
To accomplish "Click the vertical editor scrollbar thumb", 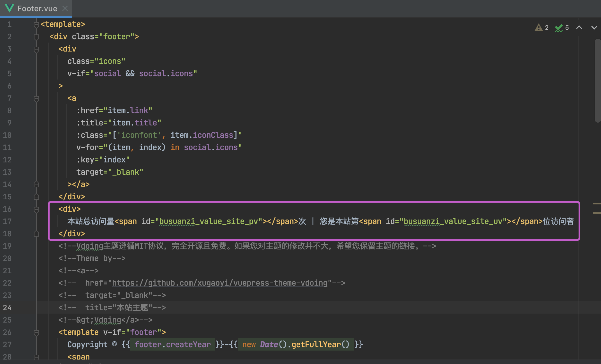I will [x=598, y=81].
